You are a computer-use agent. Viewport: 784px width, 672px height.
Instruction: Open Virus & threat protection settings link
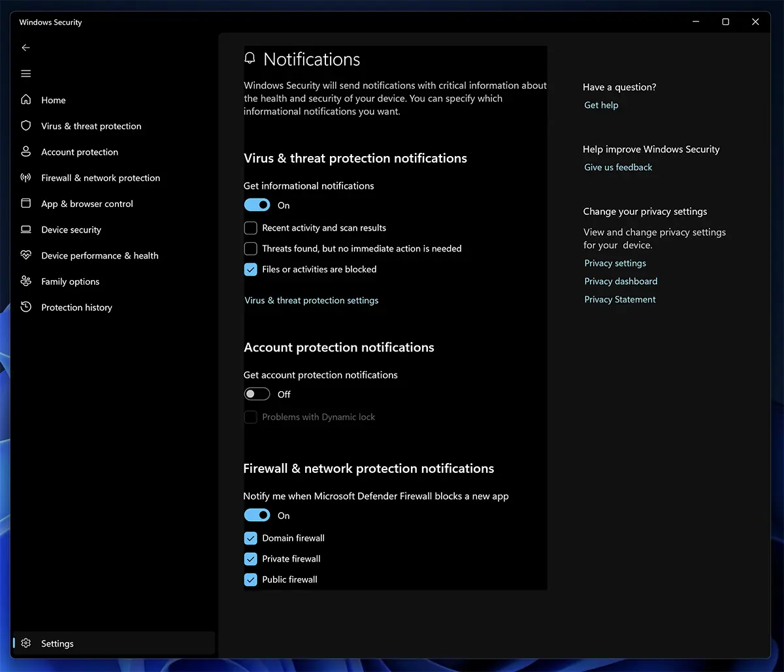312,300
